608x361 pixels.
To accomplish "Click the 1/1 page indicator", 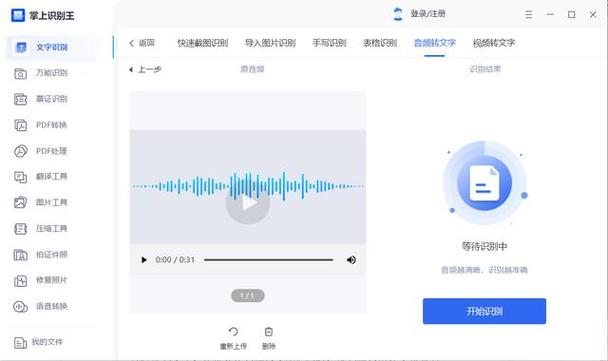I will [248, 296].
